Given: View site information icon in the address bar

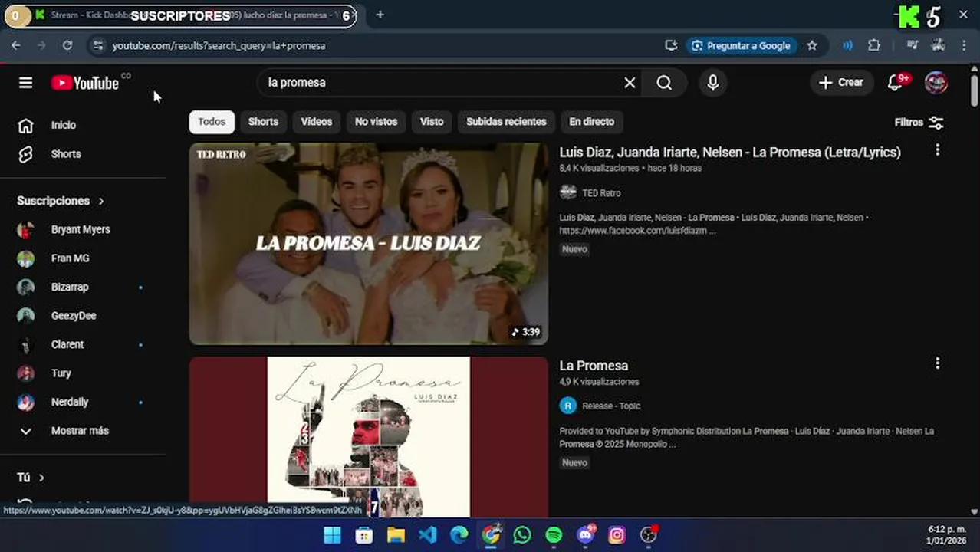Looking at the screenshot, I should tap(97, 46).
